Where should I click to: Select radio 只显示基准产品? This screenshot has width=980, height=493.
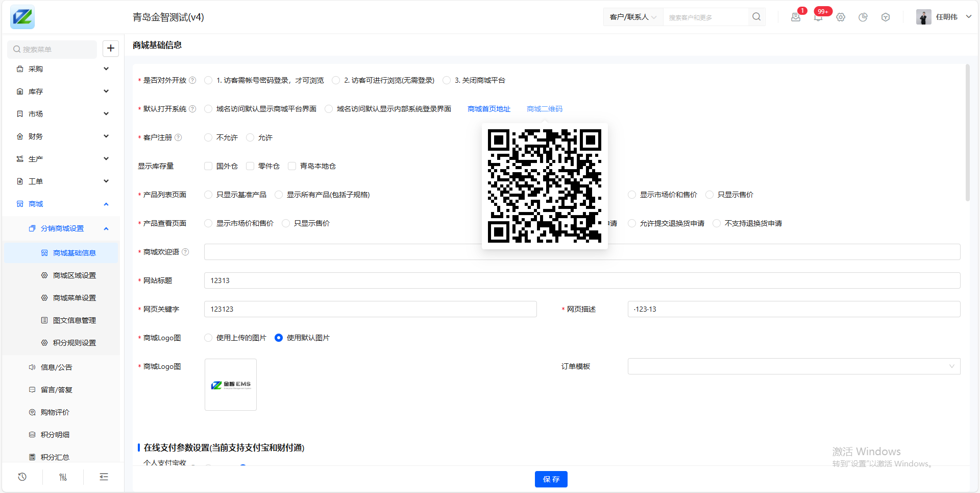coord(208,195)
